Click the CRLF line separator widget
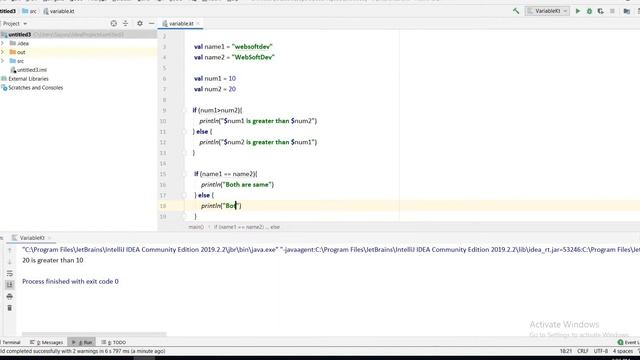This screenshot has width=640, height=360. (x=582, y=351)
